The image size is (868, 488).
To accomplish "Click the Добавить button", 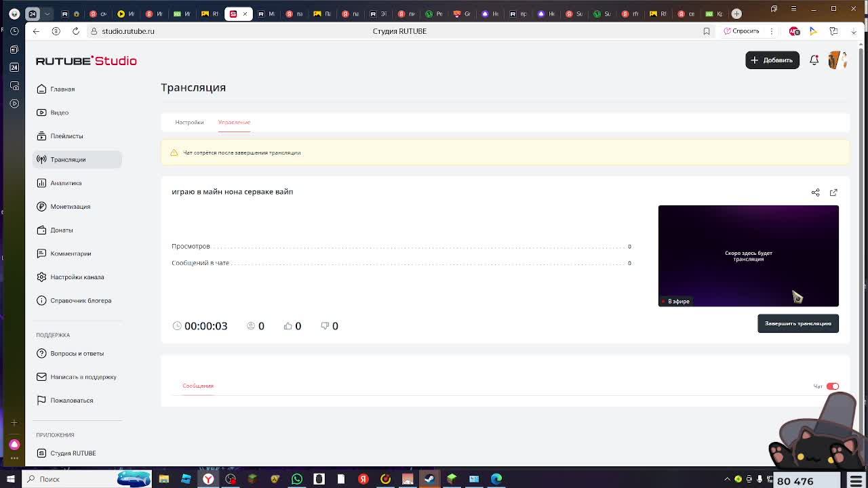I will pyautogui.click(x=772, y=60).
